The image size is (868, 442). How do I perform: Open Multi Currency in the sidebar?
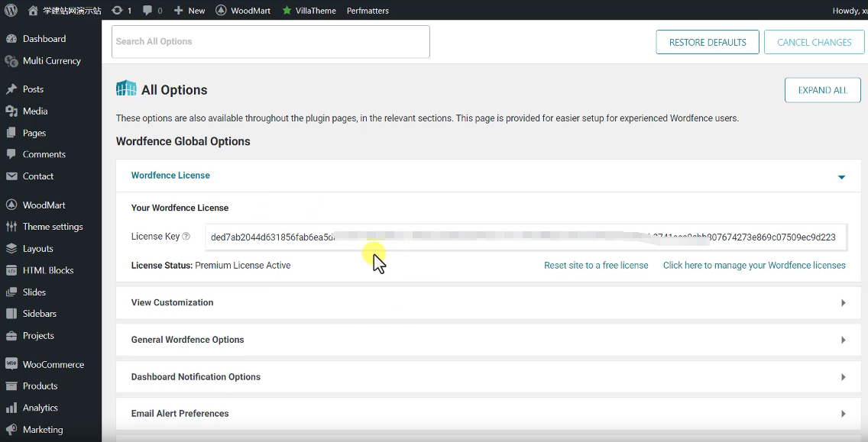tap(51, 61)
